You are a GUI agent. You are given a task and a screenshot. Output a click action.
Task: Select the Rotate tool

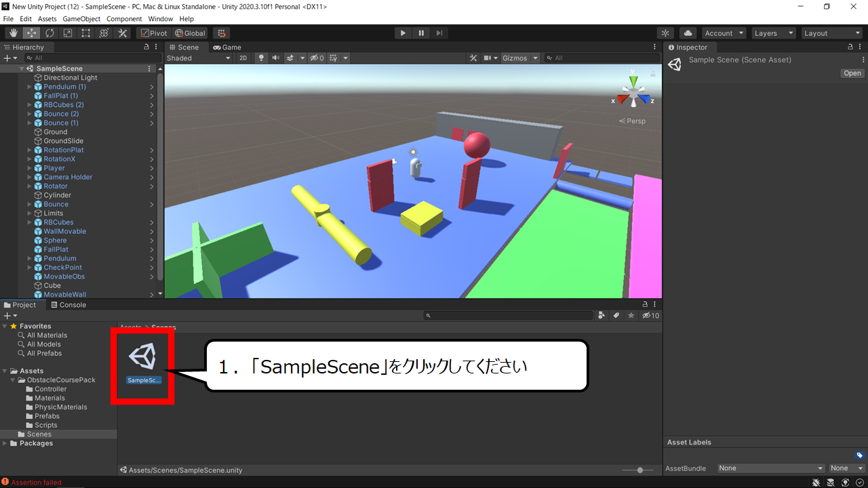tap(50, 33)
